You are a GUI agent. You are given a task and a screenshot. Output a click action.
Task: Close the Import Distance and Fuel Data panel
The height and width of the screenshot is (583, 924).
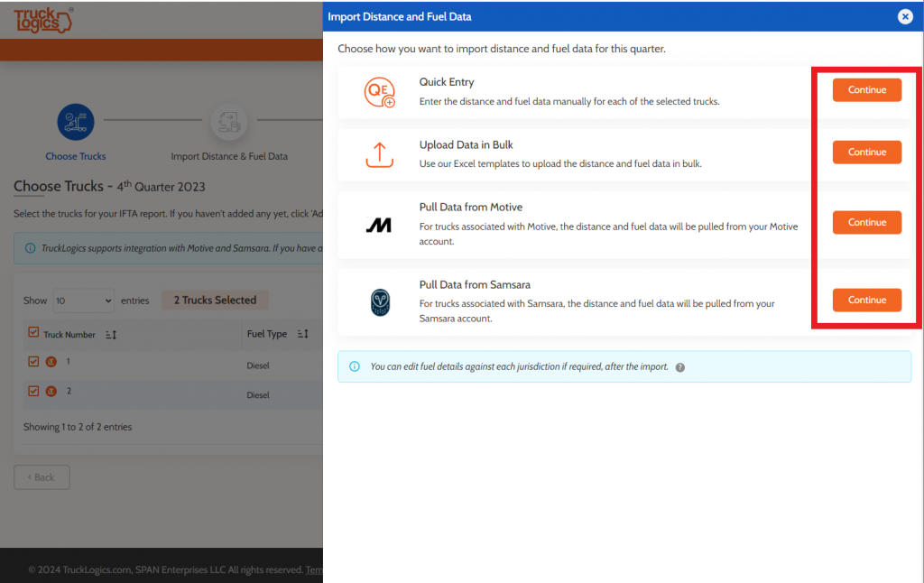(x=905, y=16)
